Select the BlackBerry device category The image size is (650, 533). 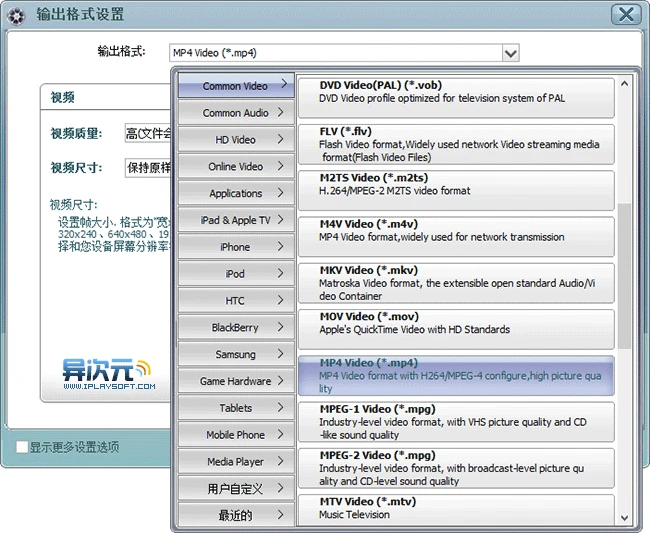tap(236, 327)
